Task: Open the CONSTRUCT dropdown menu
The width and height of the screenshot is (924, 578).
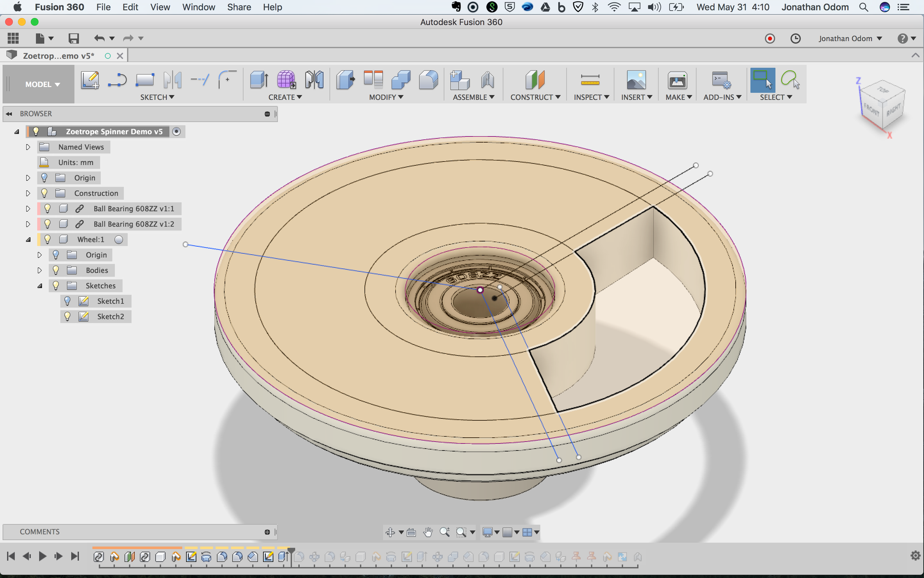Action: coord(535,97)
